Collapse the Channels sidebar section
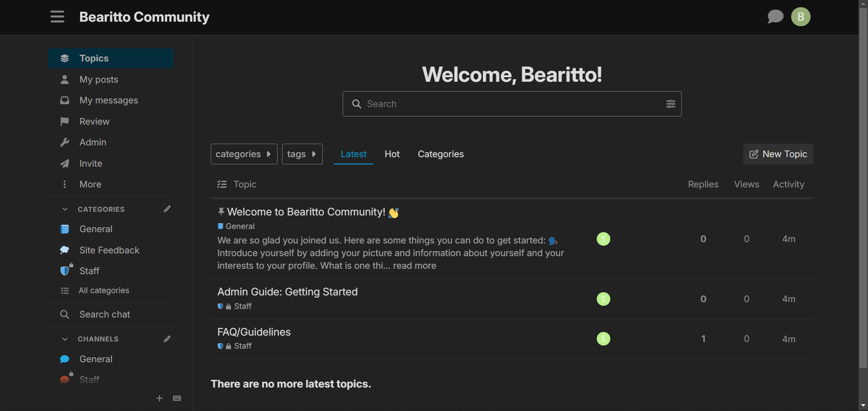The image size is (868, 411). (65, 339)
